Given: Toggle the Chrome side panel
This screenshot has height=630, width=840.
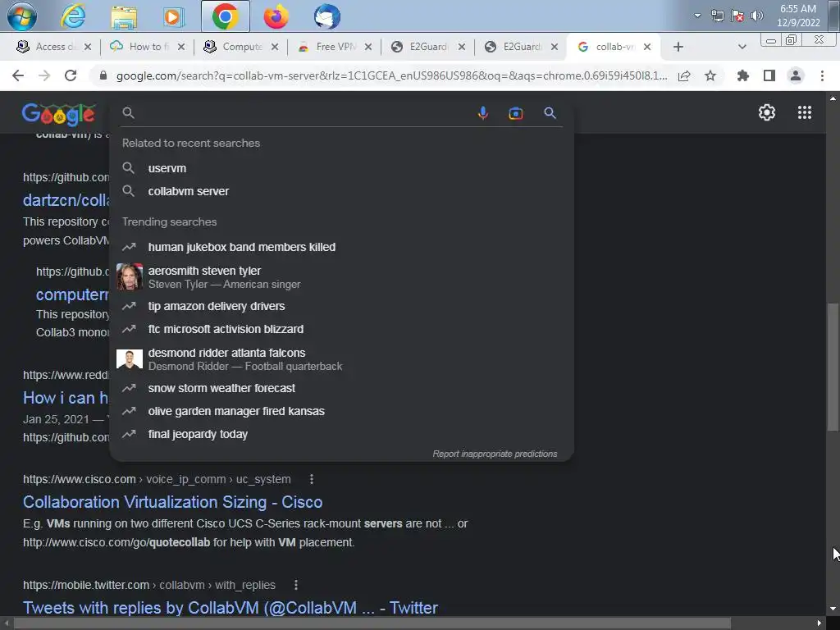Looking at the screenshot, I should (x=769, y=75).
